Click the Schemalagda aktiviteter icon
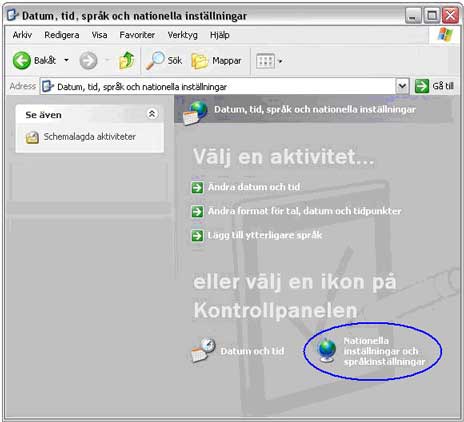This screenshot has height=422, width=464. 32,137
